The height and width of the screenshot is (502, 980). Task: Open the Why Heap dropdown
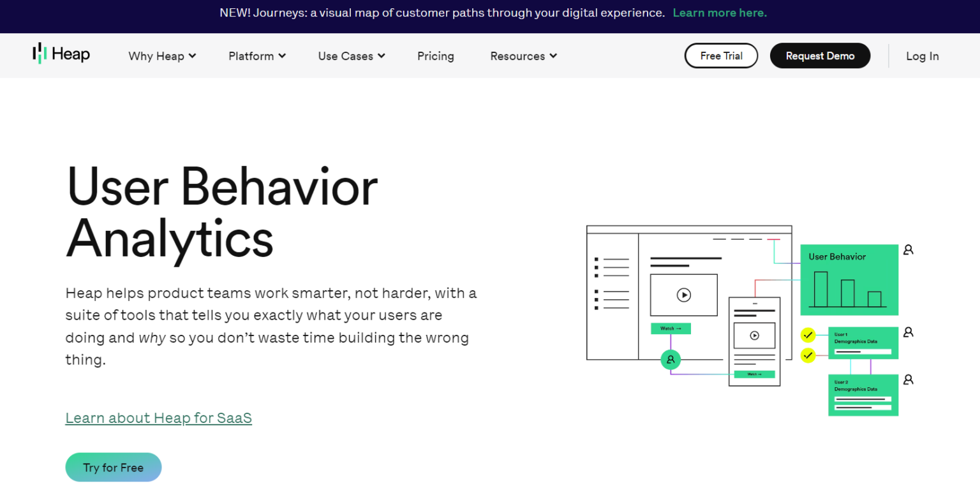point(161,56)
